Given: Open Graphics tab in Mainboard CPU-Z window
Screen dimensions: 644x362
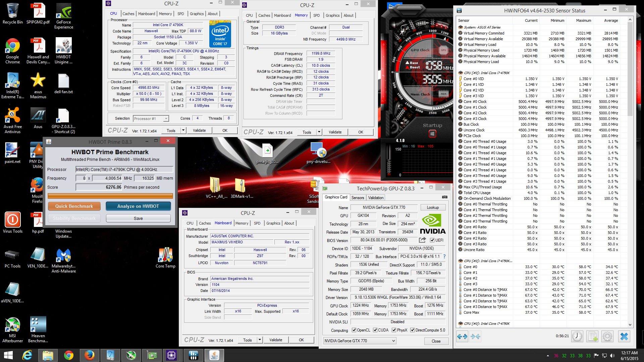Looking at the screenshot, I should (273, 223).
